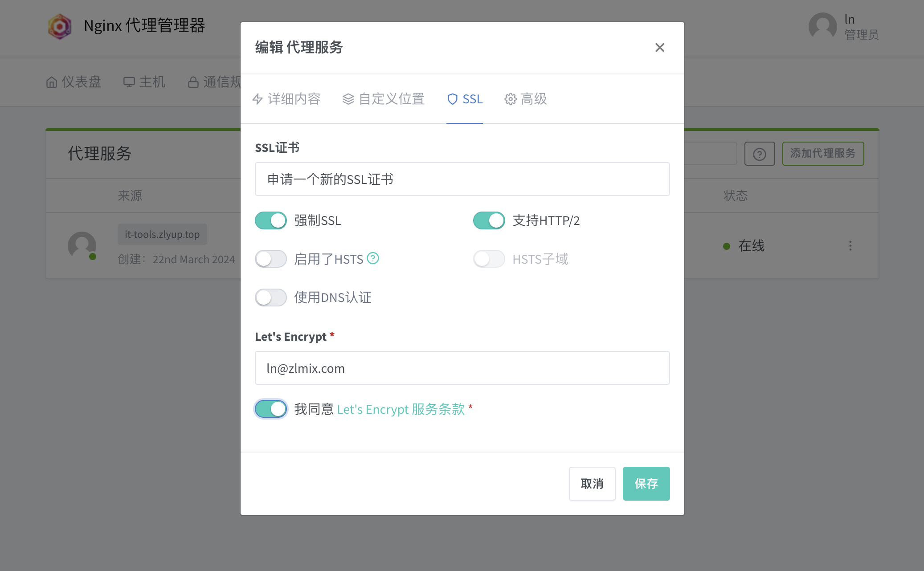
Task: Click the home icon beside 仪表盘
Action: pos(52,82)
